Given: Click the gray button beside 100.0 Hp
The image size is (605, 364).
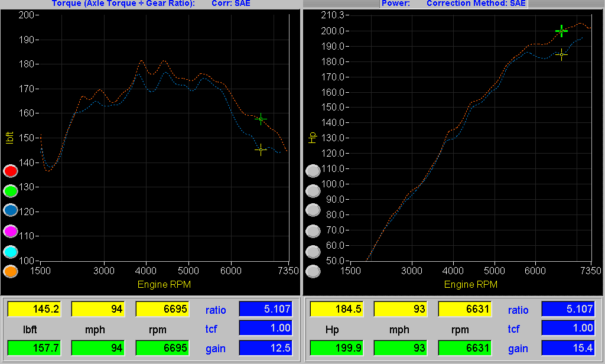Looking at the screenshot, I should [313, 191].
